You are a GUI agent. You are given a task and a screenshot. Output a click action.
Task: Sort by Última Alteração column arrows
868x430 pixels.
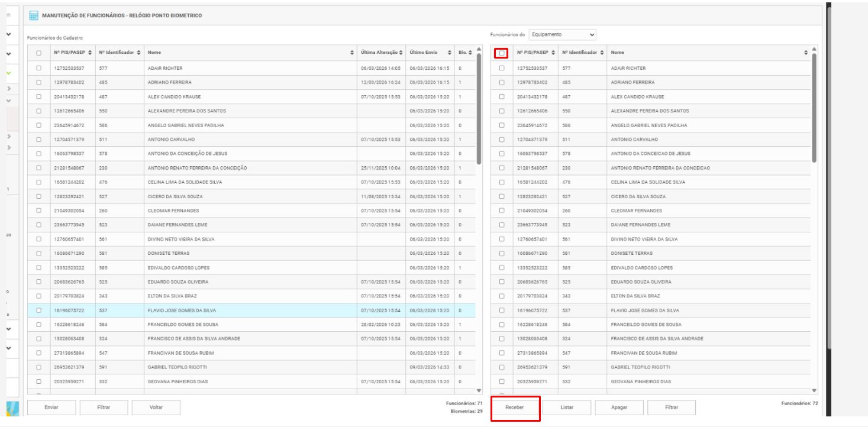tap(401, 53)
